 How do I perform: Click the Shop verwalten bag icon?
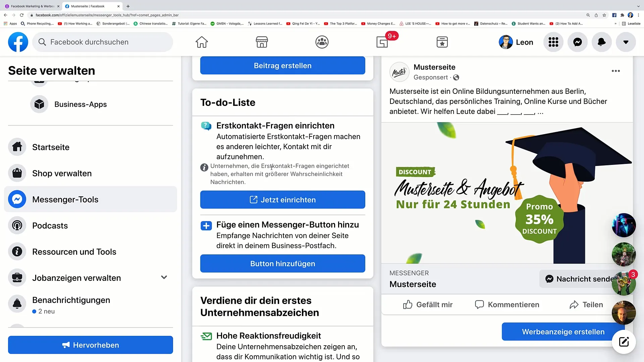(17, 173)
